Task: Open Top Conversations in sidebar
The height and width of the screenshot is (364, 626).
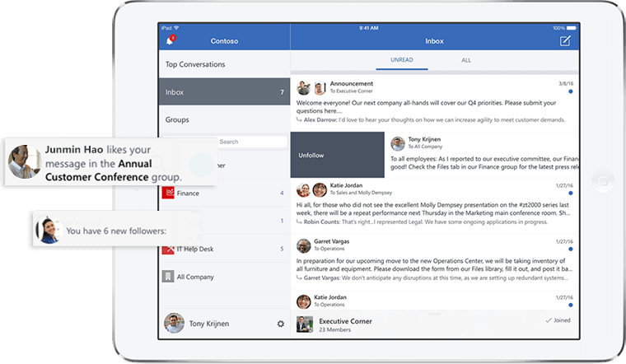Action: (x=224, y=64)
